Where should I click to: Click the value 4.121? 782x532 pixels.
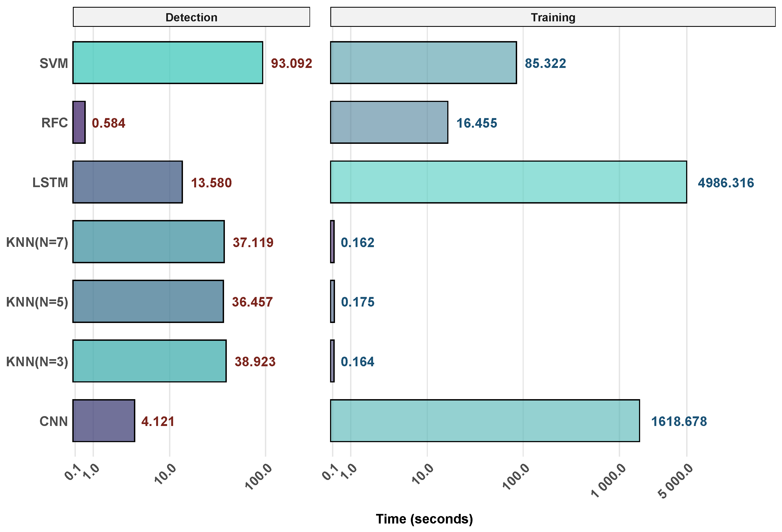tap(158, 421)
